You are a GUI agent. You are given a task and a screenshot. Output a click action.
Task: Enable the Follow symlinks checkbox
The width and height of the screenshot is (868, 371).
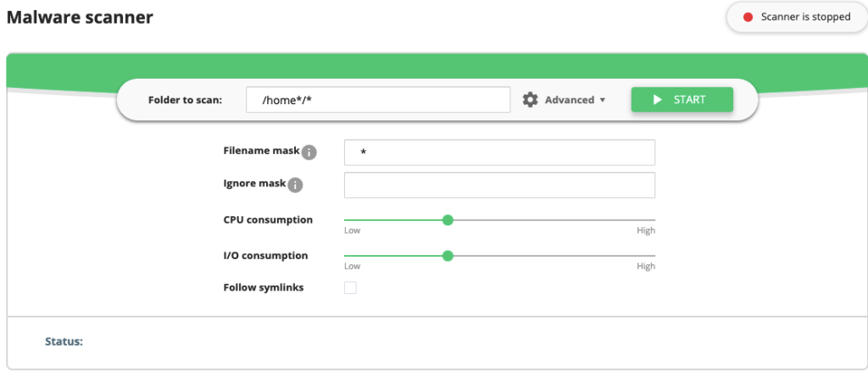(x=350, y=288)
